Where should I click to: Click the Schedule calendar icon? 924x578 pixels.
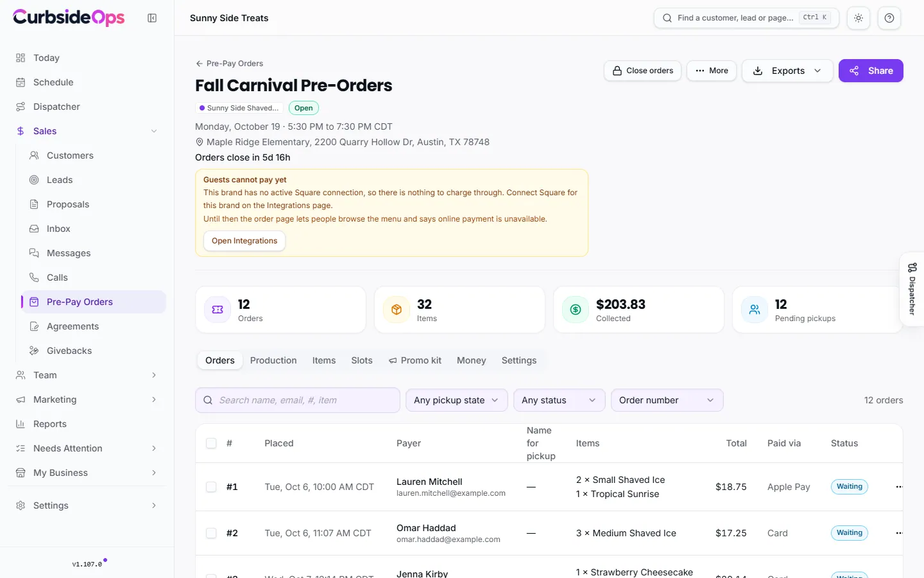point(21,82)
